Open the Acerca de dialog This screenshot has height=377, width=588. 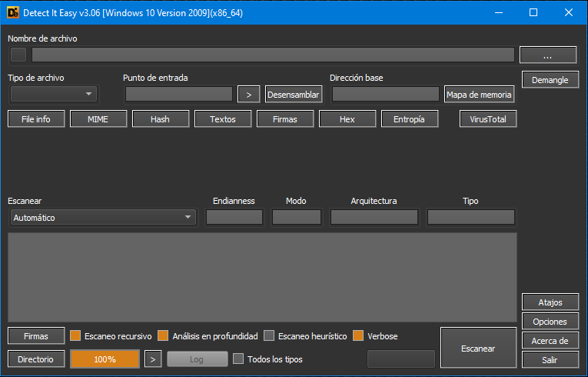pos(550,341)
